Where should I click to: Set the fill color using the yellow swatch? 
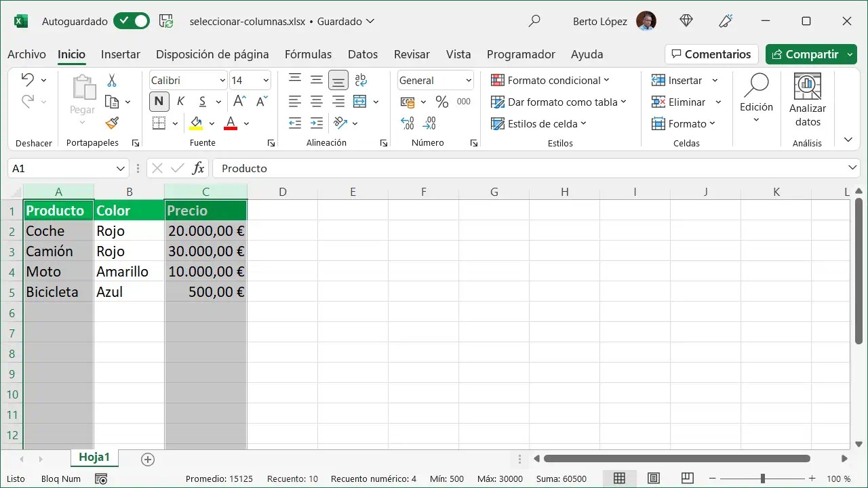[197, 123]
